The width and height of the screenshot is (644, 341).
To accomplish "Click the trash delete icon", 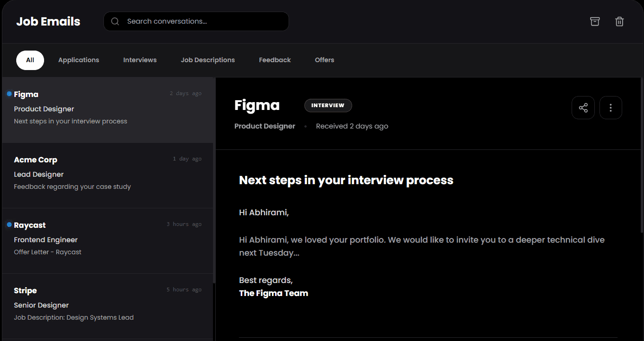I will click(619, 21).
